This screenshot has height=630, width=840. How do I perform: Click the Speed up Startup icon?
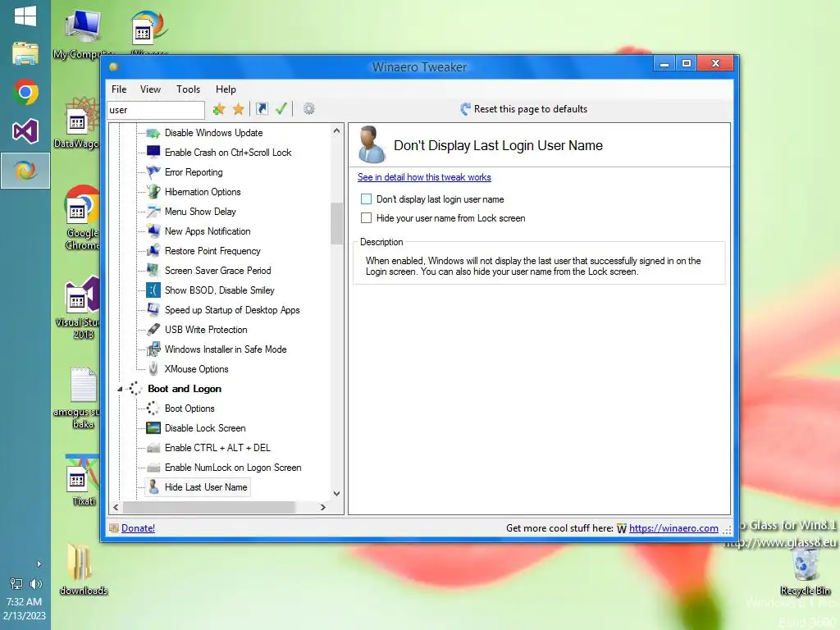(153, 309)
